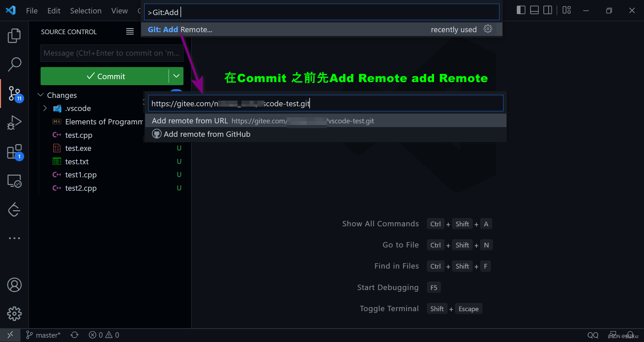The height and width of the screenshot is (342, 644).
Task: Toggle bottom panel layout icon
Action: pyautogui.click(x=534, y=10)
